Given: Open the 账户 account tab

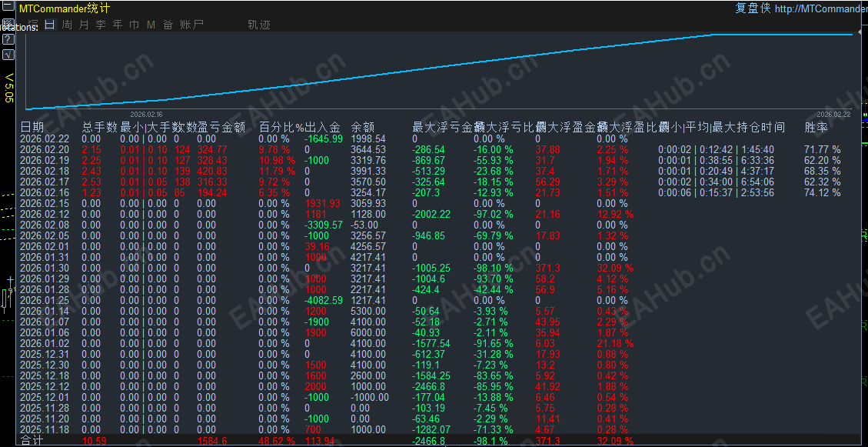Looking at the screenshot, I should (x=191, y=25).
